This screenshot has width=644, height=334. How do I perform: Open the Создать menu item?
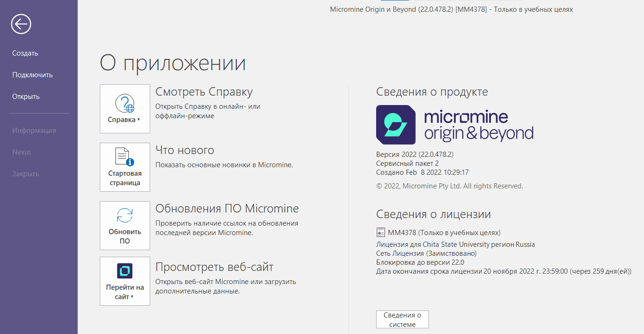(x=25, y=53)
